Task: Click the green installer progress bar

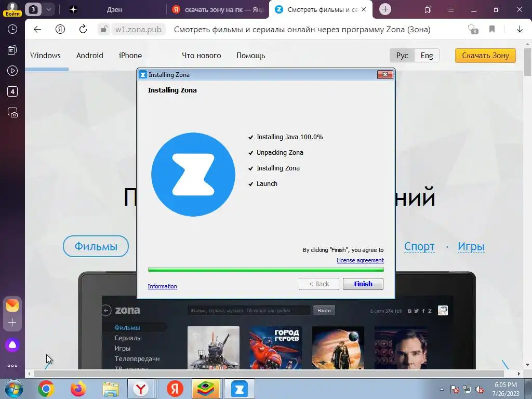Action: [x=265, y=270]
